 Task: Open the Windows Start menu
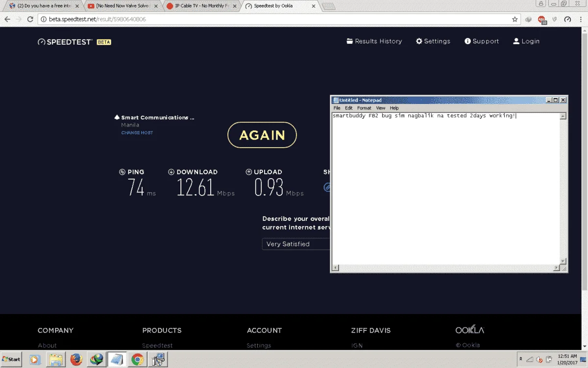[11, 359]
